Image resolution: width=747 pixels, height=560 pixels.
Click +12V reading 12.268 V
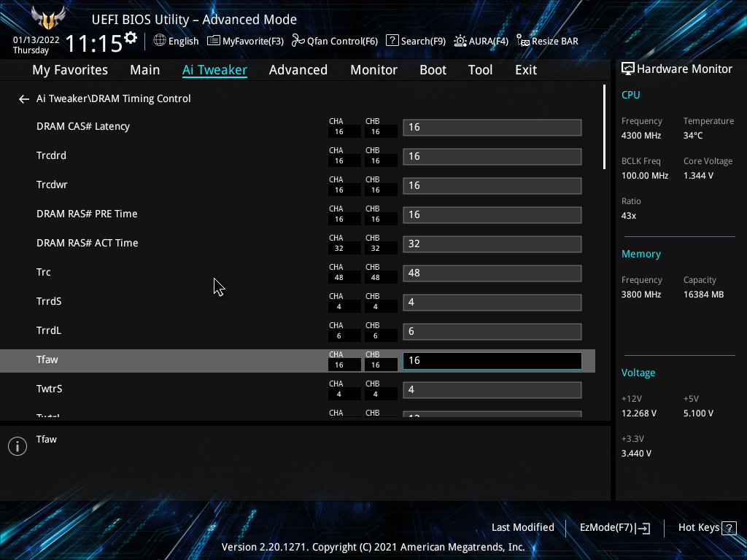click(x=639, y=413)
